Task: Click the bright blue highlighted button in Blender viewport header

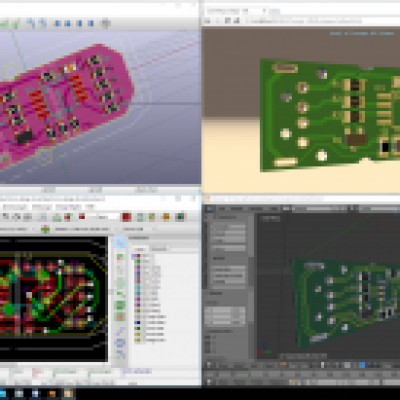Action: [362, 365]
